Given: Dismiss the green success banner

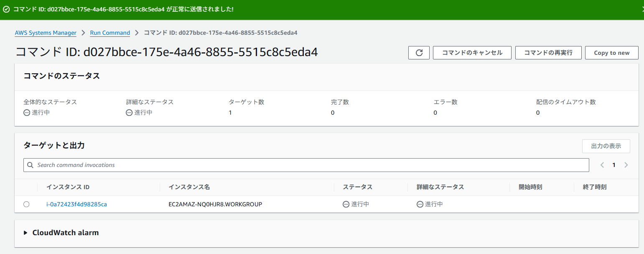Looking at the screenshot, I should click(642, 9).
